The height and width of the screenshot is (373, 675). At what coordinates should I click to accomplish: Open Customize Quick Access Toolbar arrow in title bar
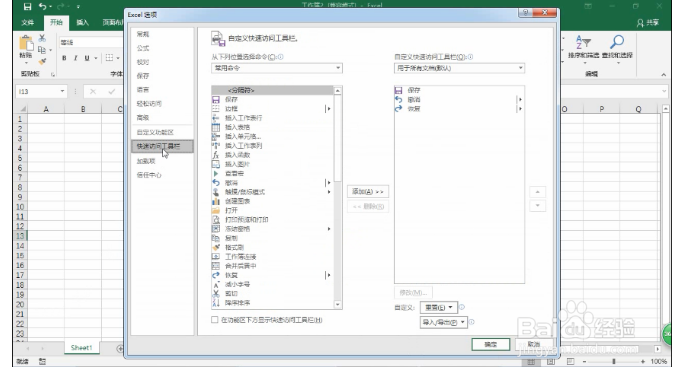coord(78,7)
